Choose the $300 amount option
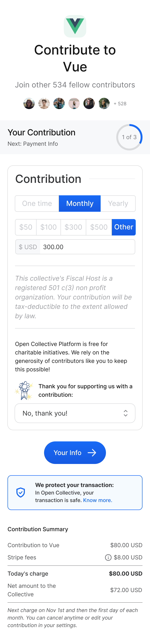150x644 pixels. pyautogui.click(x=73, y=227)
